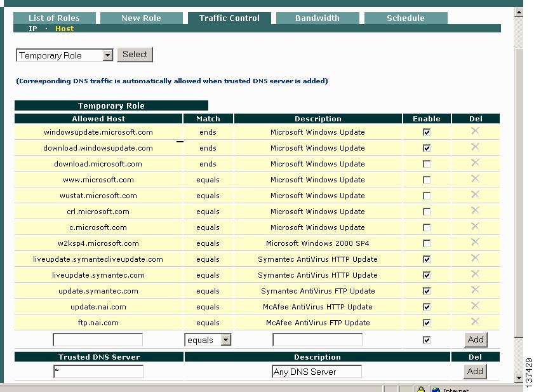
Task: Delete the w2ksp4.microsoft.com entry
Action: (475, 243)
